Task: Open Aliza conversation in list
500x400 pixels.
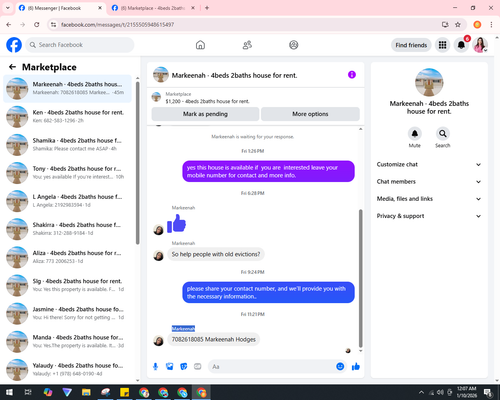Action: point(68,257)
